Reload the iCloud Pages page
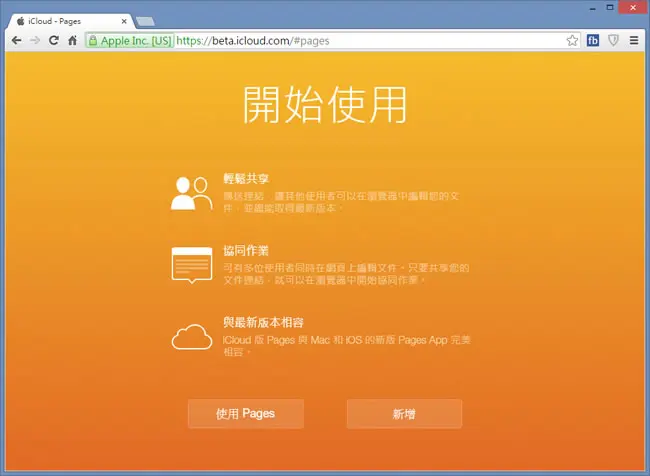 click(x=53, y=40)
